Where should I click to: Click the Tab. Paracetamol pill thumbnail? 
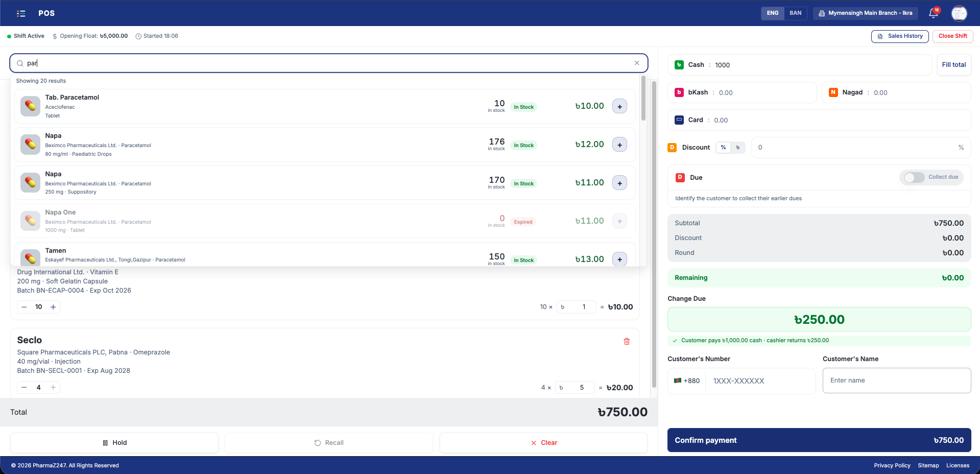tap(30, 106)
